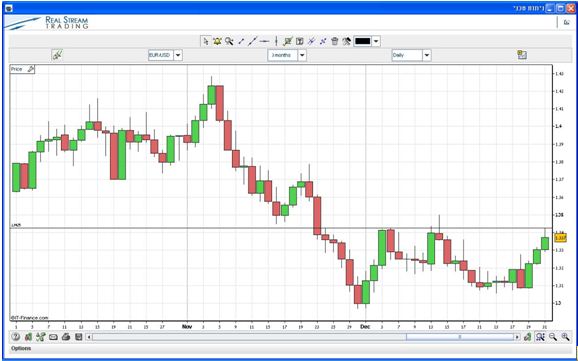Click the trash can delete icon

coord(335,41)
